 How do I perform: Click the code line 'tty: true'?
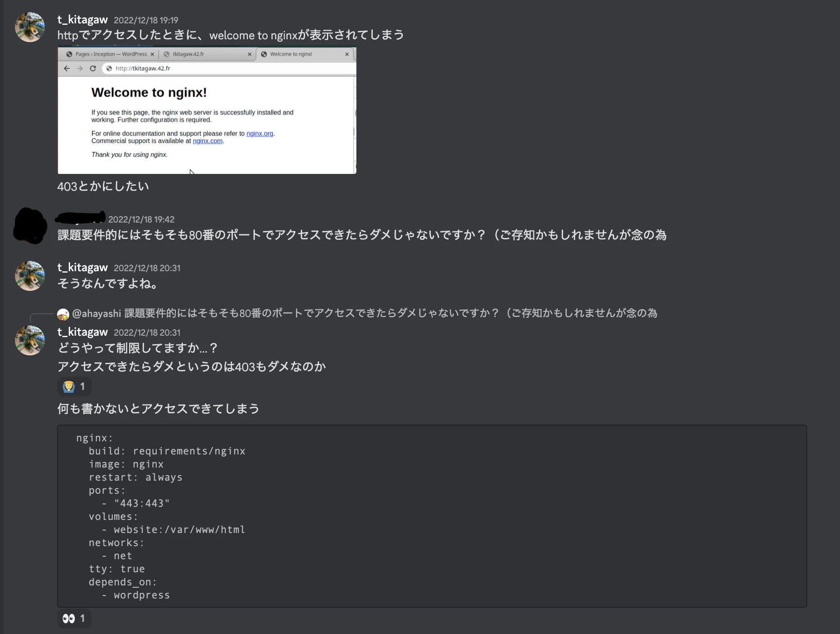[117, 569]
